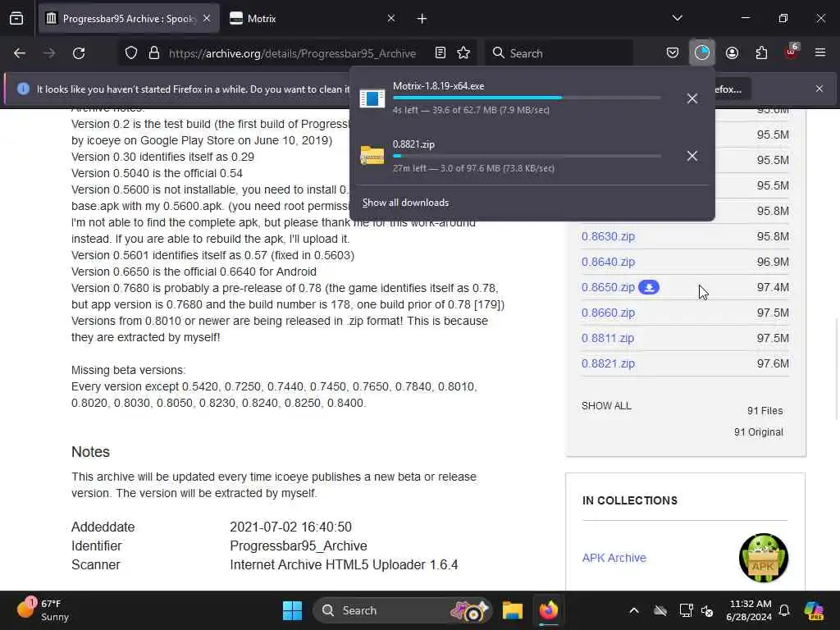List all tabs dropdown arrow
The height and width of the screenshot is (630, 840).
[x=677, y=18]
